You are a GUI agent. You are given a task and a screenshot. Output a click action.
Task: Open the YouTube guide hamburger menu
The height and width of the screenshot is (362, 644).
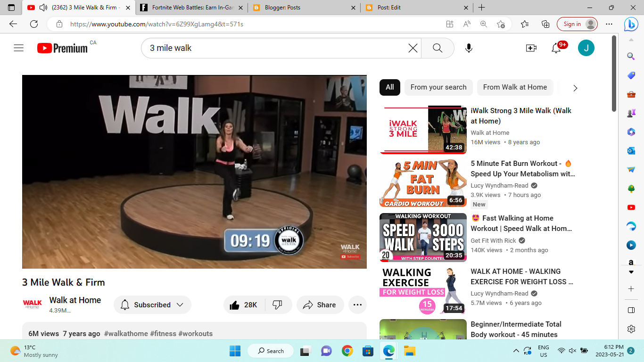(19, 48)
